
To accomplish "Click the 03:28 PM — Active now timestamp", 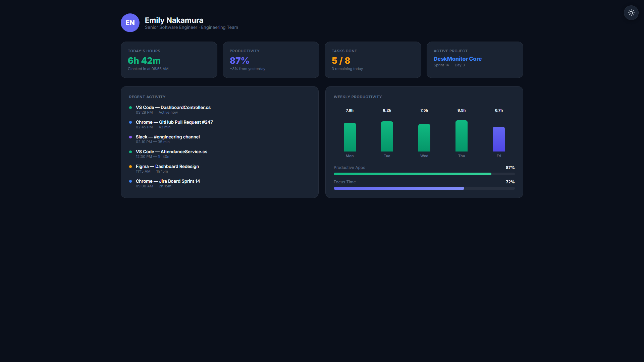I will point(157,112).
